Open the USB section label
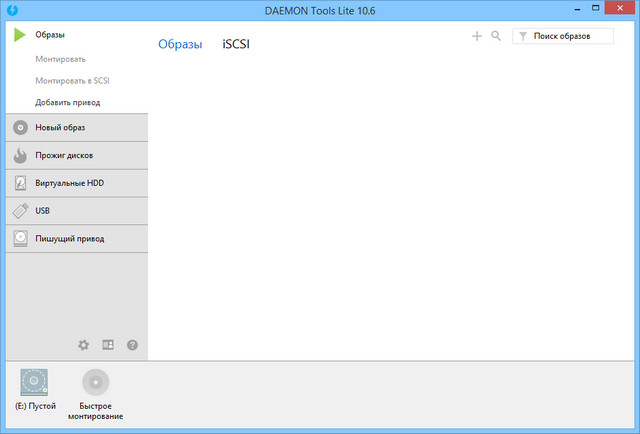Viewport: 640px width, 434px height. coord(42,211)
